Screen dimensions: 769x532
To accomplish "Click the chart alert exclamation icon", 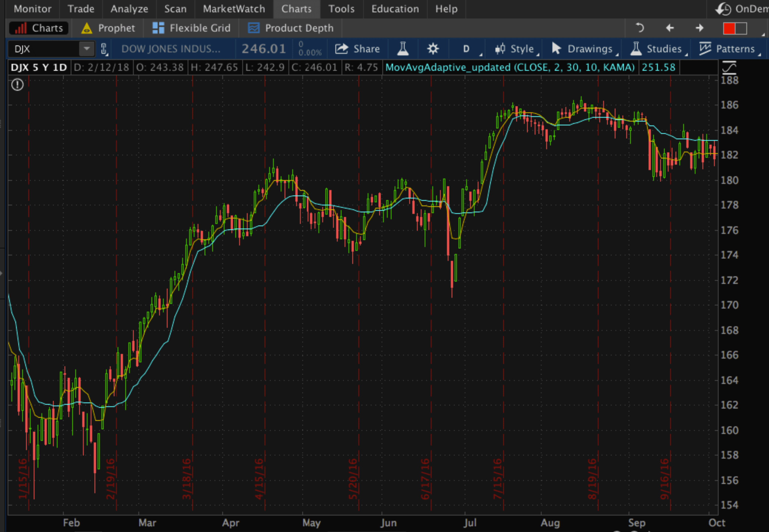I will click(x=17, y=85).
